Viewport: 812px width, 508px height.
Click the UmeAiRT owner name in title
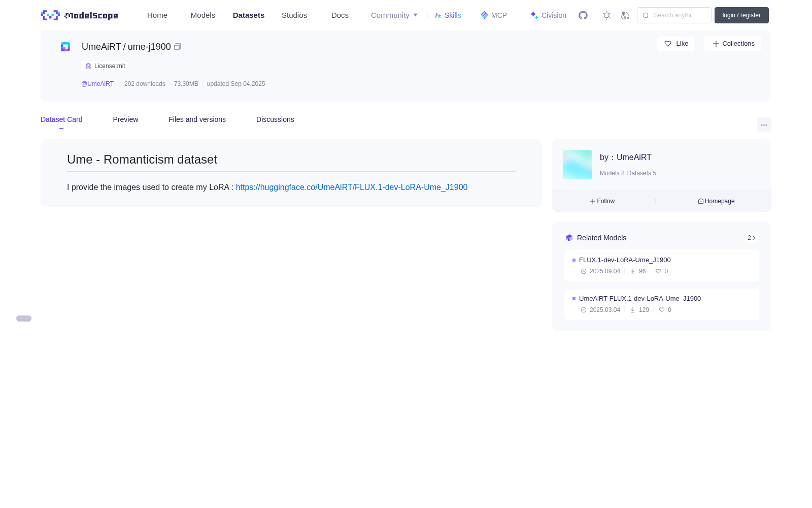click(101, 47)
